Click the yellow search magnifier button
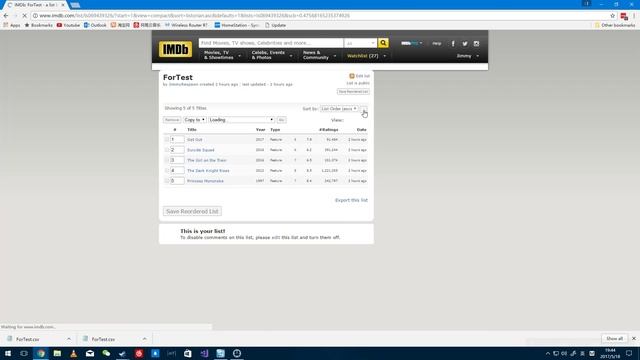640x360 pixels. tap(383, 43)
